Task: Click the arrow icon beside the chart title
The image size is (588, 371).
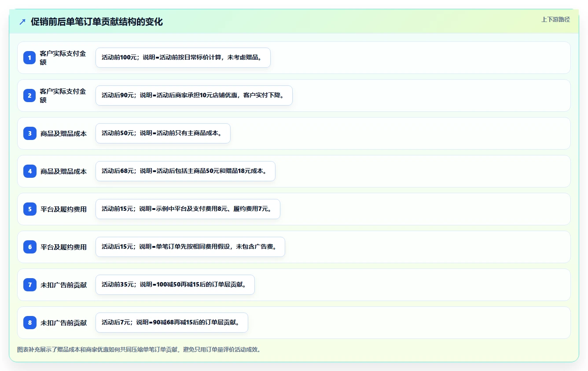Action: (22, 22)
